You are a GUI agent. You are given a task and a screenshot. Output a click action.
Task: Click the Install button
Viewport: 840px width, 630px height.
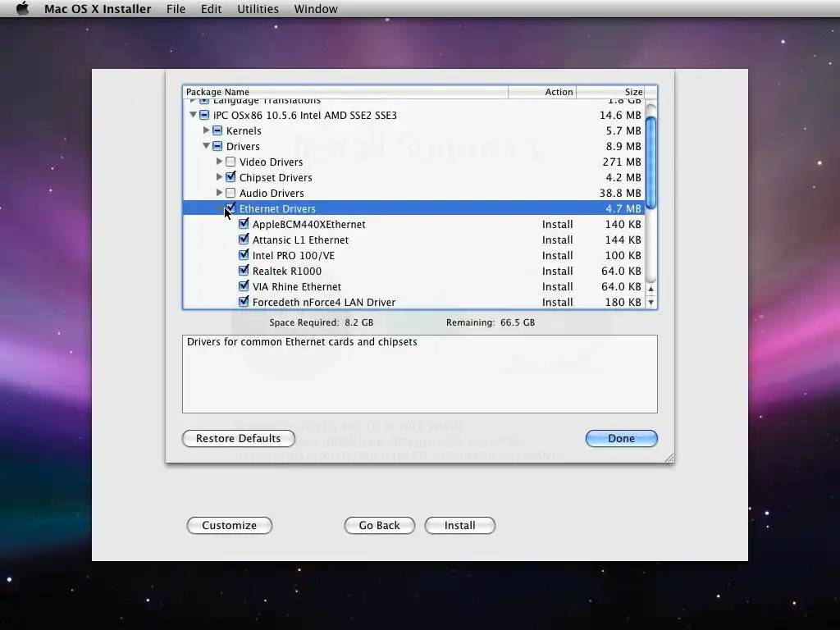point(459,525)
